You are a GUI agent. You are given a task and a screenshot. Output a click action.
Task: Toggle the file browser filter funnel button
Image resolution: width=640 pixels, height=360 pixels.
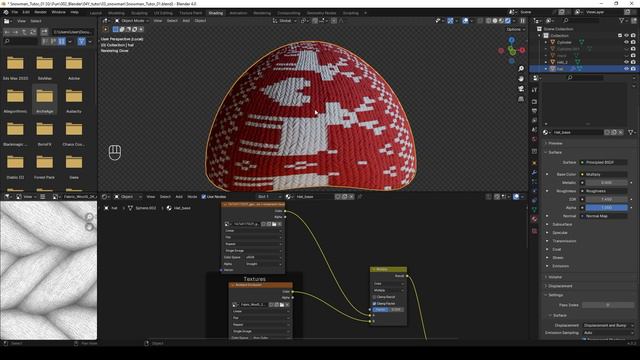point(82,41)
